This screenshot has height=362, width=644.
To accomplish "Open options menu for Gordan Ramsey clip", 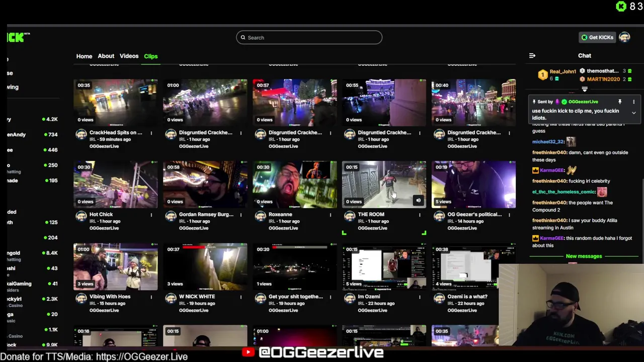I will click(240, 215).
